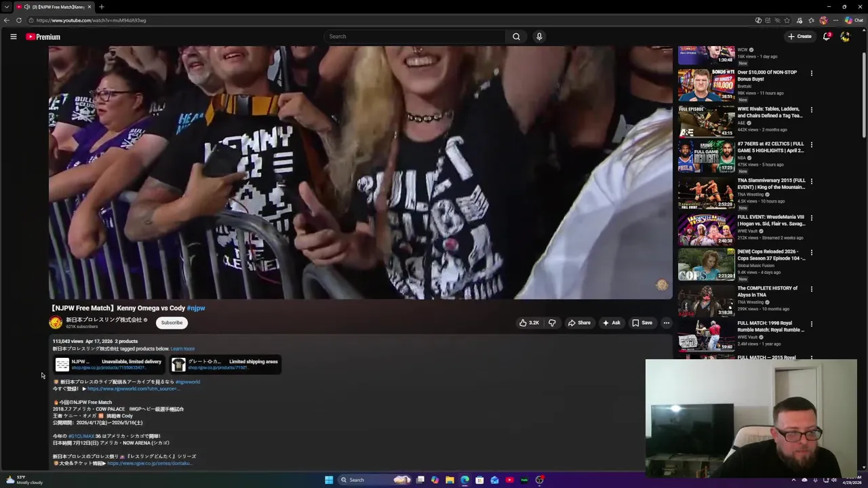
Task: Save the video to playlist
Action: pyautogui.click(x=642, y=323)
